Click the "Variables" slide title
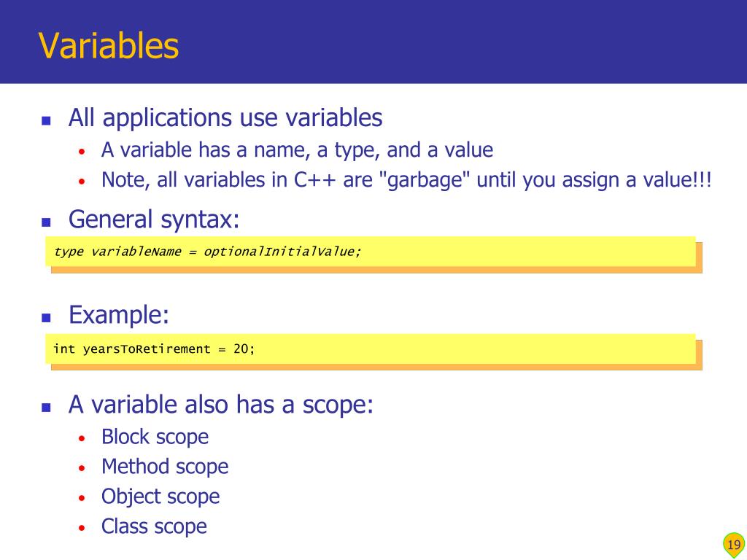The height and width of the screenshot is (560, 747). click(109, 45)
